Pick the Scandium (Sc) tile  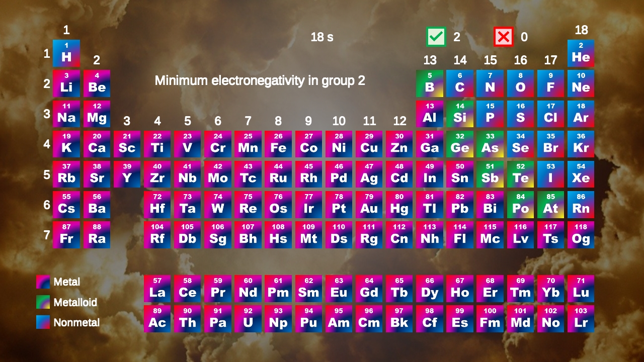pyautogui.click(x=127, y=144)
